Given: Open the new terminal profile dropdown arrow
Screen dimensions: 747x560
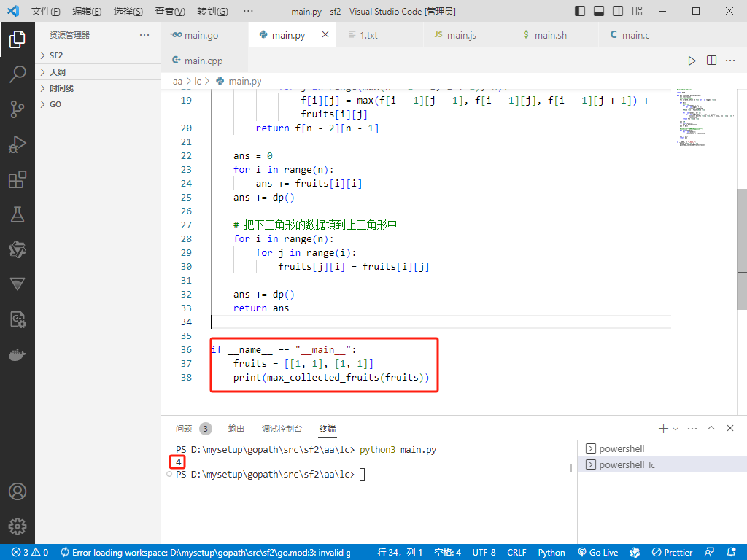Looking at the screenshot, I should (676, 429).
